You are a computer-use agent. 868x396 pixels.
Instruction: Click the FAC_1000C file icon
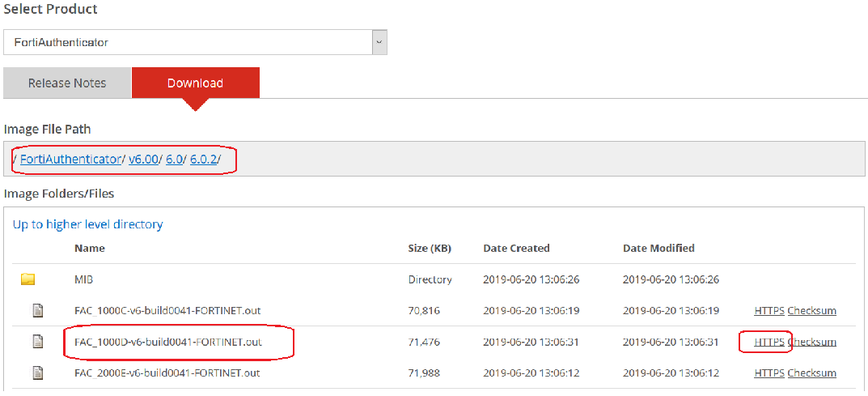pyautogui.click(x=37, y=310)
